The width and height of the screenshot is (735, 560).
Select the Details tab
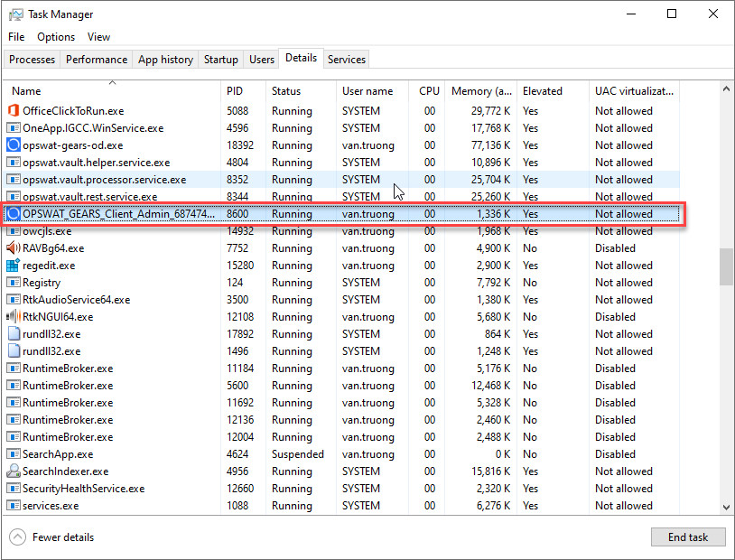[301, 58]
